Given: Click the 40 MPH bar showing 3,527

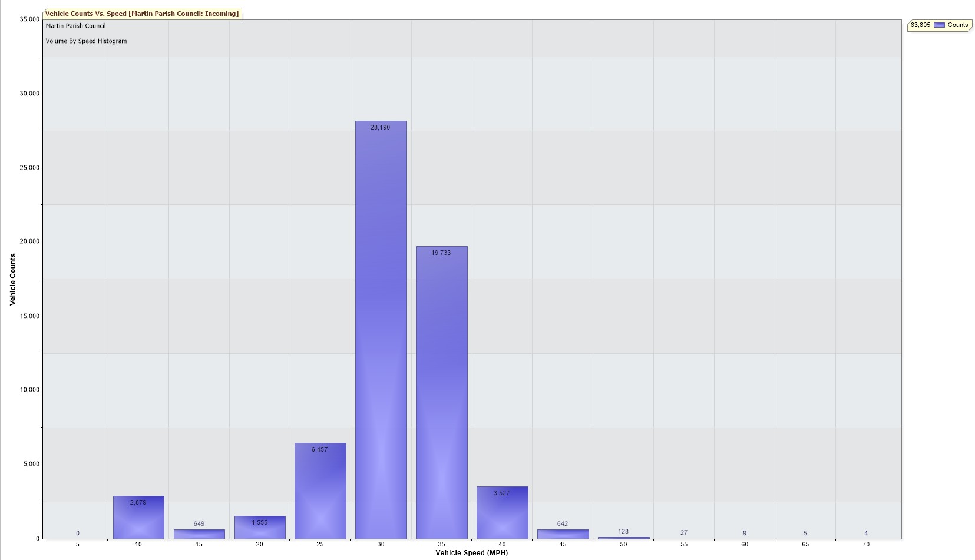Looking at the screenshot, I should coord(502,512).
